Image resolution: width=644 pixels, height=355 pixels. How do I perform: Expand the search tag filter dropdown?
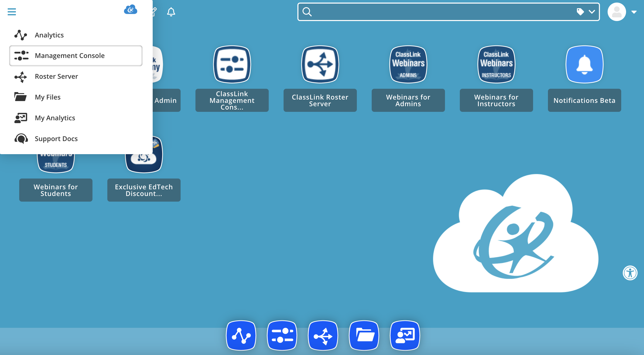pos(592,12)
